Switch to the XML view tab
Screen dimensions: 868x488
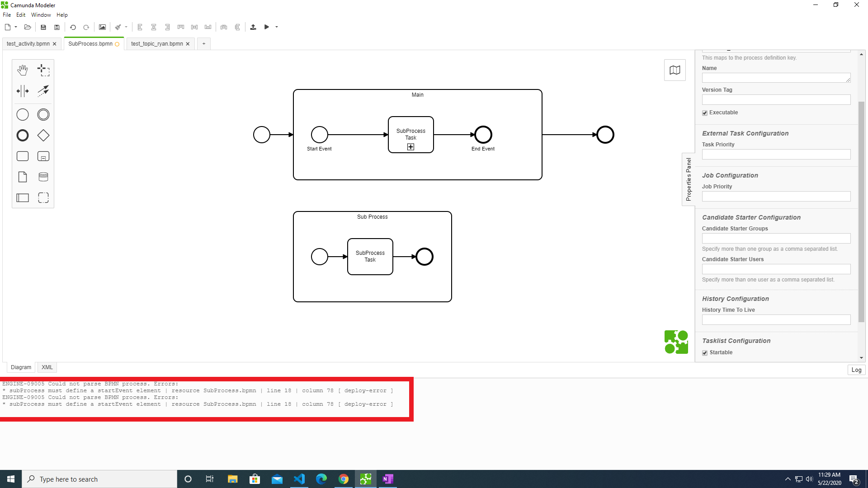pos(47,367)
